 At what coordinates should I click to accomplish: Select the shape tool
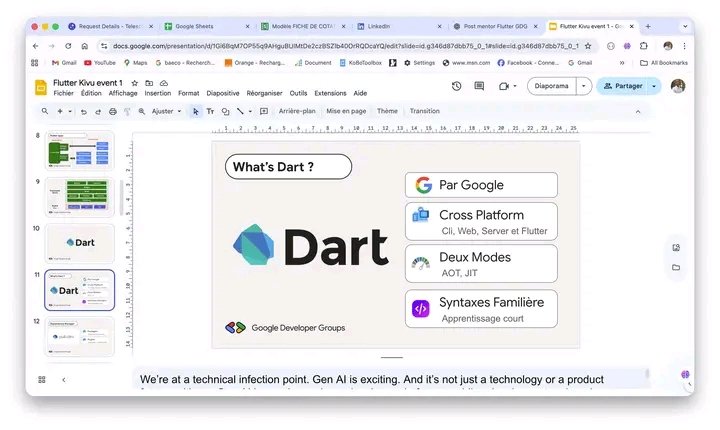point(225,111)
